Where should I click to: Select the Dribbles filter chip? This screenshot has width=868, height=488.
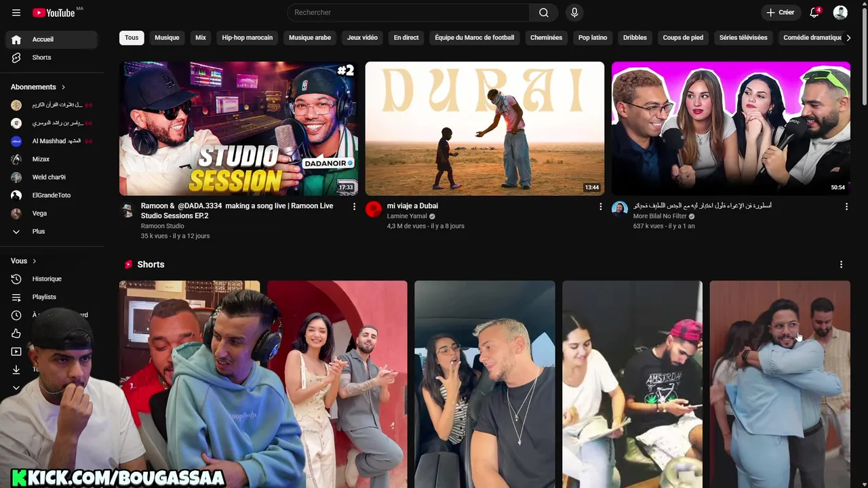635,38
